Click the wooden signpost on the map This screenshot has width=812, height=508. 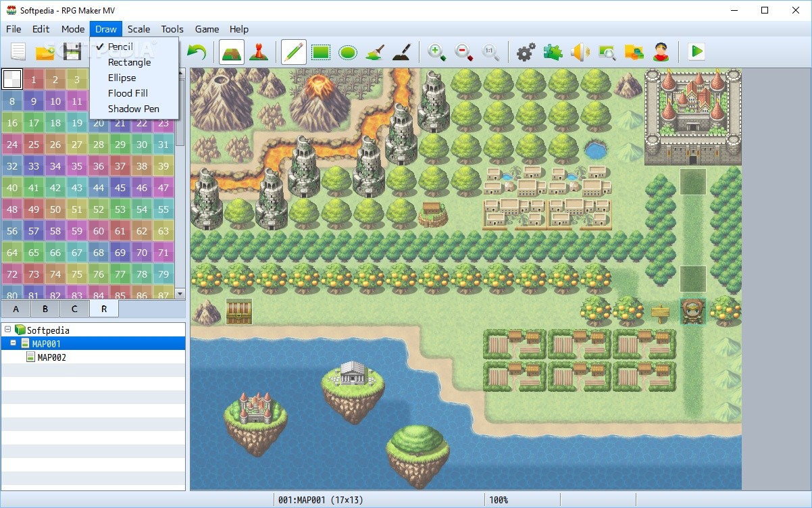(x=660, y=313)
